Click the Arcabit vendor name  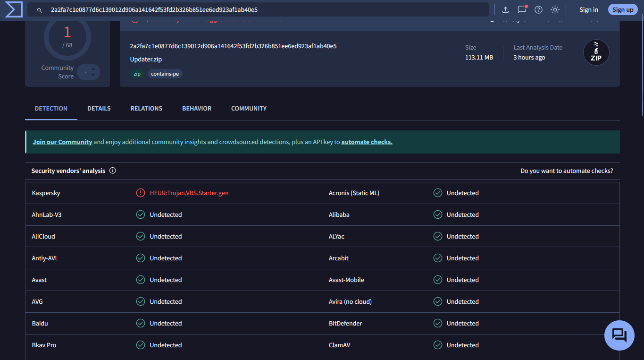(339, 258)
